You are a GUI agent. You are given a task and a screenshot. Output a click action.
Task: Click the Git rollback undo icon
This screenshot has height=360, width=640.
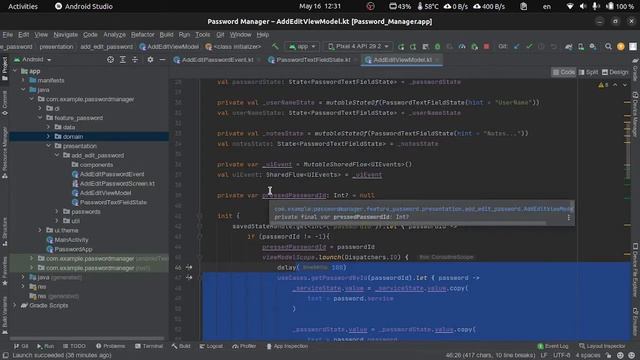coord(554,47)
